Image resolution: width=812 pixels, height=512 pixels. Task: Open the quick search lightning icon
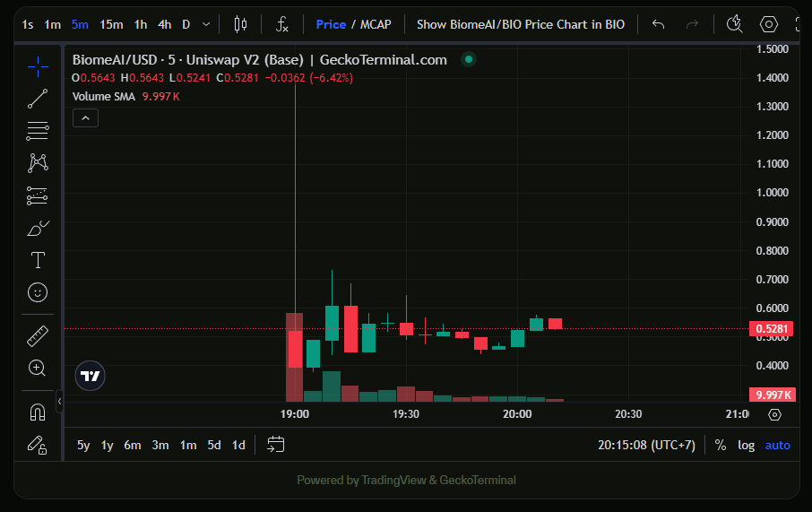pos(734,24)
